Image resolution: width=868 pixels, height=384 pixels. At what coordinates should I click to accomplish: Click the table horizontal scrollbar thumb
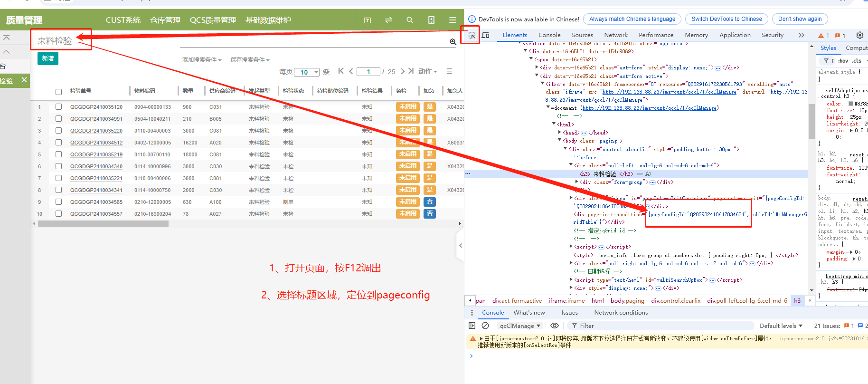click(103, 223)
